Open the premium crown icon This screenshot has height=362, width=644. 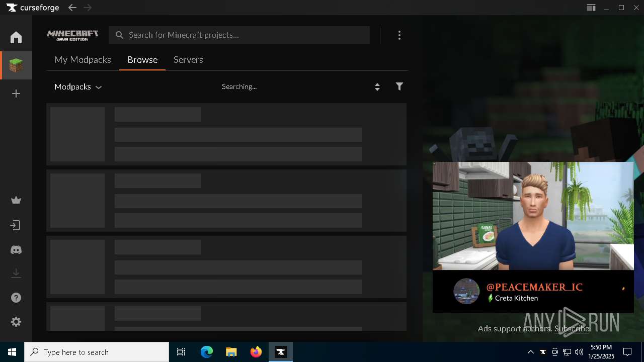click(16, 200)
